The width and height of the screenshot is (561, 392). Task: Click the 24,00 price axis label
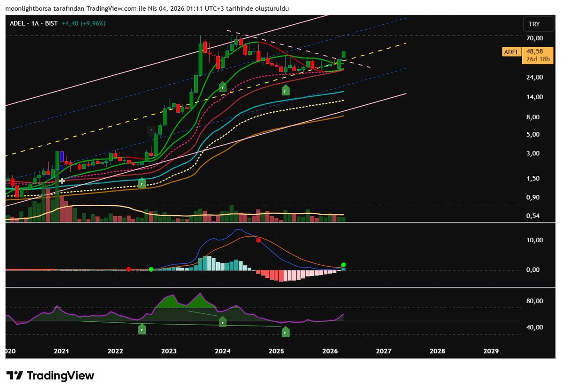(534, 77)
